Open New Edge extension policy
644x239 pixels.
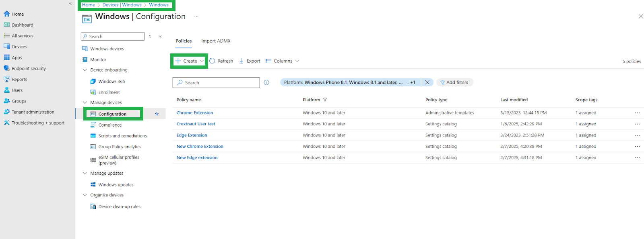pyautogui.click(x=197, y=158)
